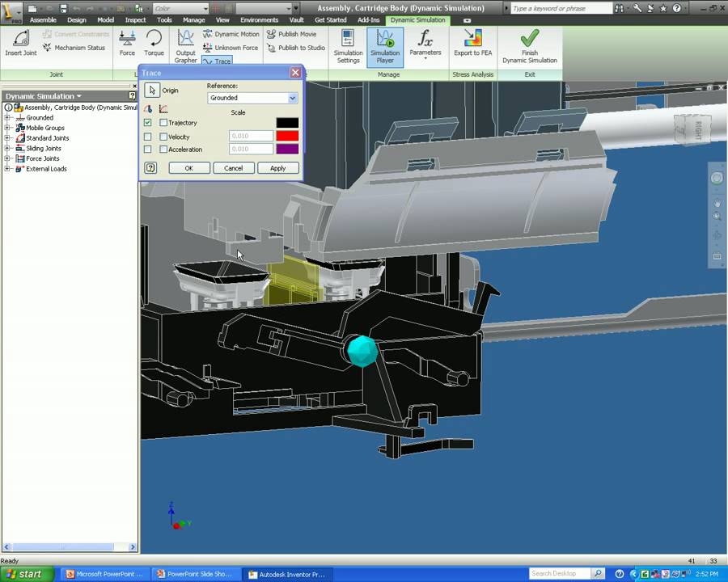
Task: Click the New file icon in quick access toolbar
Action: (32, 8)
